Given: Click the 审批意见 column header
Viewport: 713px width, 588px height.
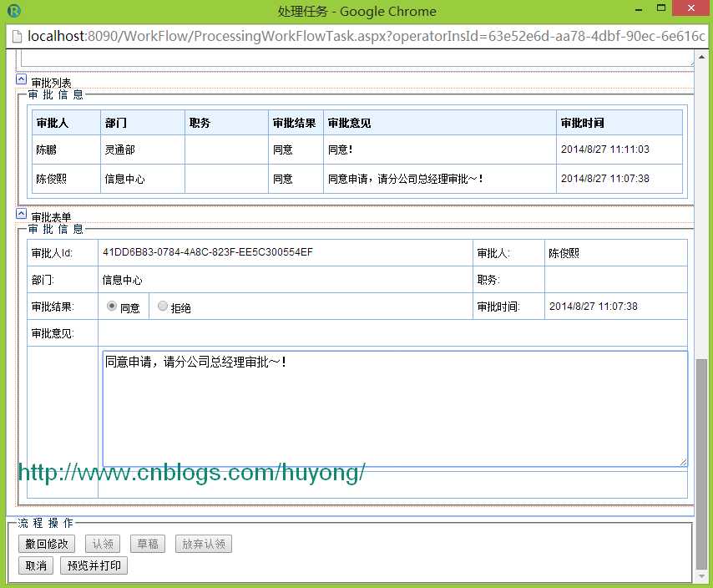Looking at the screenshot, I should point(440,123).
